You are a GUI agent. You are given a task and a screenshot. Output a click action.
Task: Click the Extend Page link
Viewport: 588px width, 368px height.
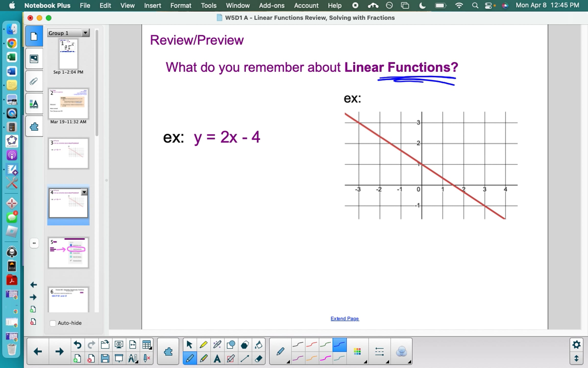[344, 318]
